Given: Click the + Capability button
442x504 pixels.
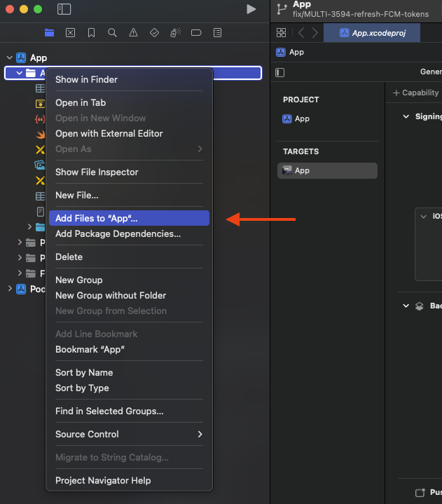Looking at the screenshot, I should point(415,93).
